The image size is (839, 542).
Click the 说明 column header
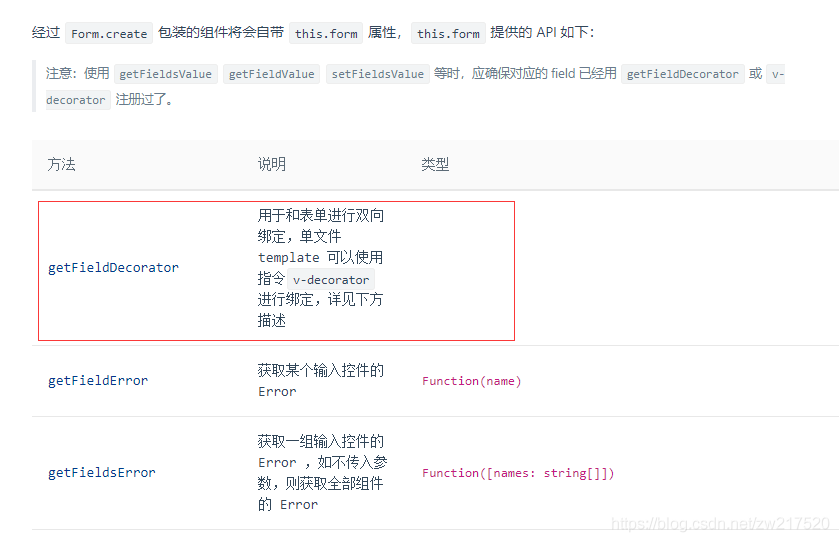[x=272, y=164]
